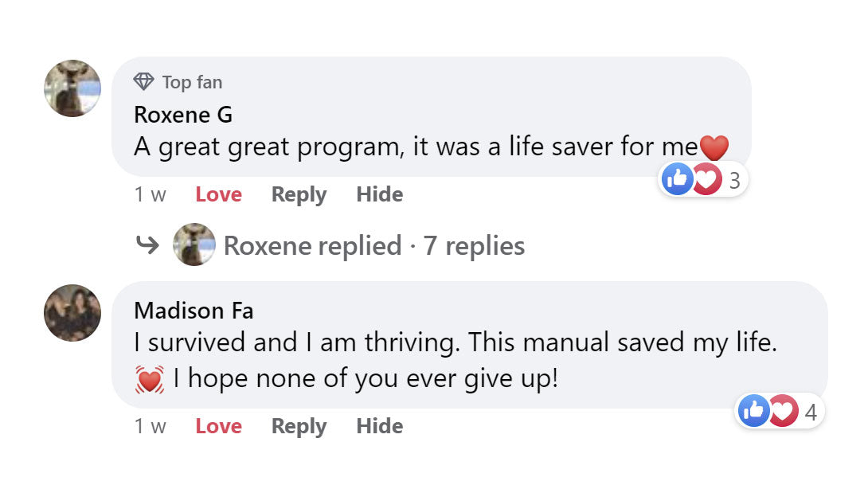
Task: Click the curved reply arrow icon
Action: pos(148,245)
